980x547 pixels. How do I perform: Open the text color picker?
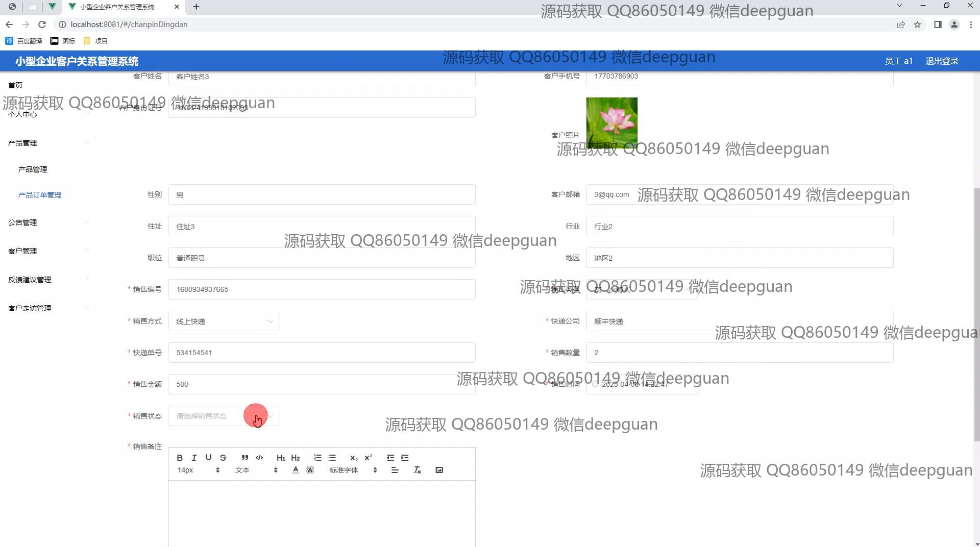[296, 470]
